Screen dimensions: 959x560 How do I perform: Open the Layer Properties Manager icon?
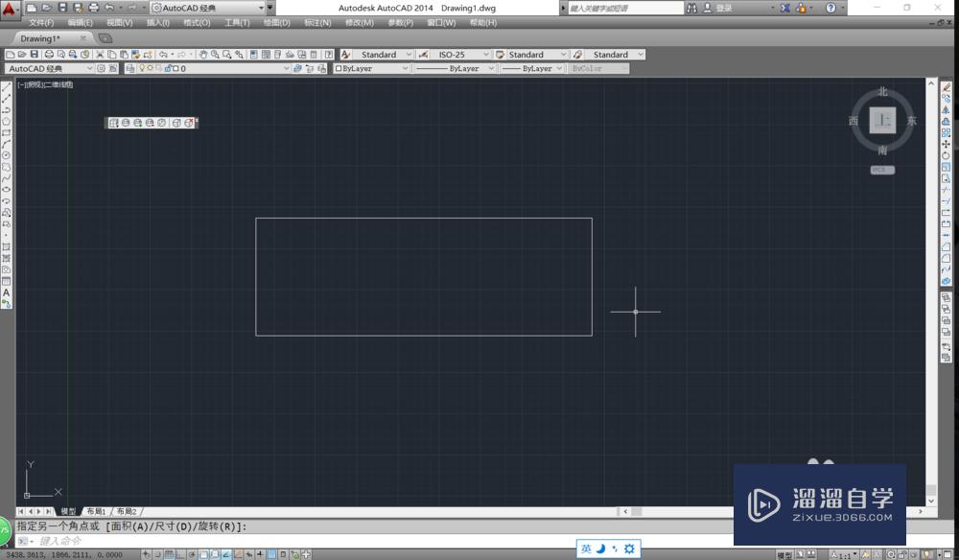coord(130,68)
